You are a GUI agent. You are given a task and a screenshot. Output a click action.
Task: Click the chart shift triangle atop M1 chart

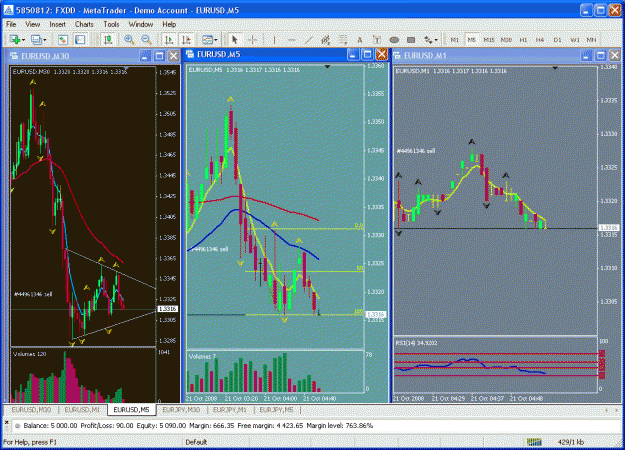pyautogui.click(x=555, y=68)
